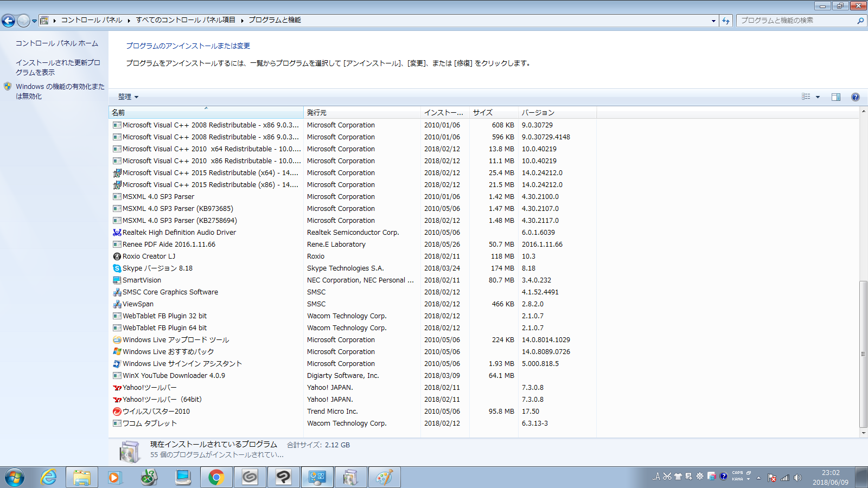Show the preview pane icon
Viewport: 868px width, 488px height.
836,97
